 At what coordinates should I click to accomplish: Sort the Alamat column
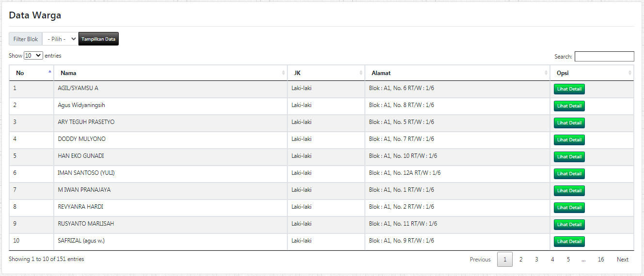pos(546,73)
